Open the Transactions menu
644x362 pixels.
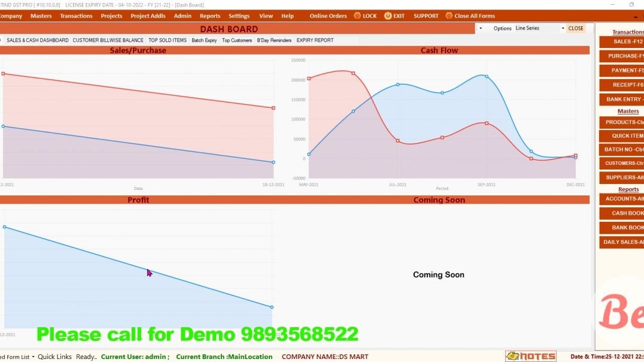point(76,16)
